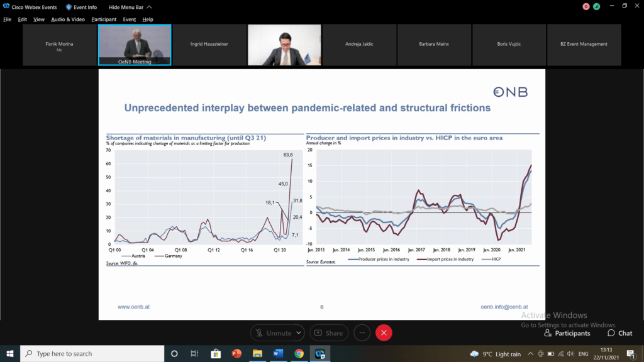Click the battery icon in system tray
This screenshot has height=362, width=644.
click(x=551, y=354)
